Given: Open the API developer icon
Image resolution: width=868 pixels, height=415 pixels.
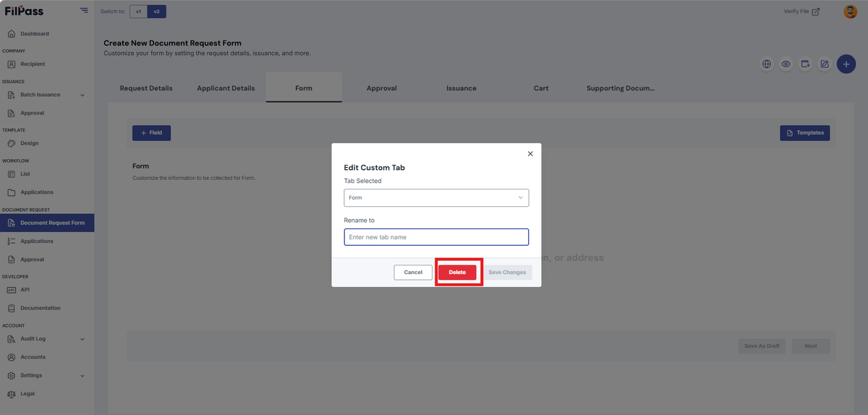Looking at the screenshot, I should point(11,290).
